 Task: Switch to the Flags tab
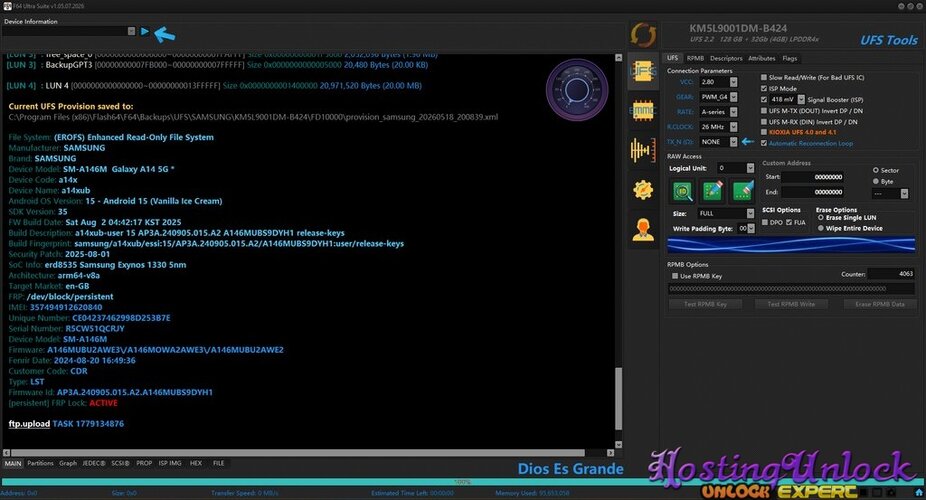pos(790,58)
